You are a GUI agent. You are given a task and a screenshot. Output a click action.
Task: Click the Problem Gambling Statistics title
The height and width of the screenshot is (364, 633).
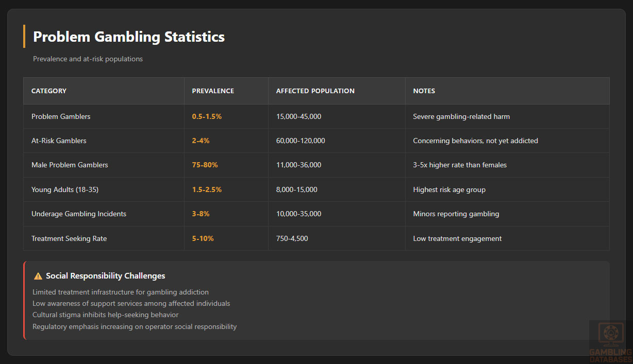point(128,37)
